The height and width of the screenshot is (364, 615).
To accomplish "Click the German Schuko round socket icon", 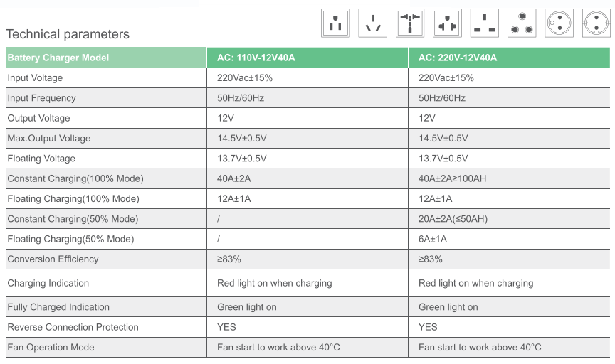I will (596, 23).
